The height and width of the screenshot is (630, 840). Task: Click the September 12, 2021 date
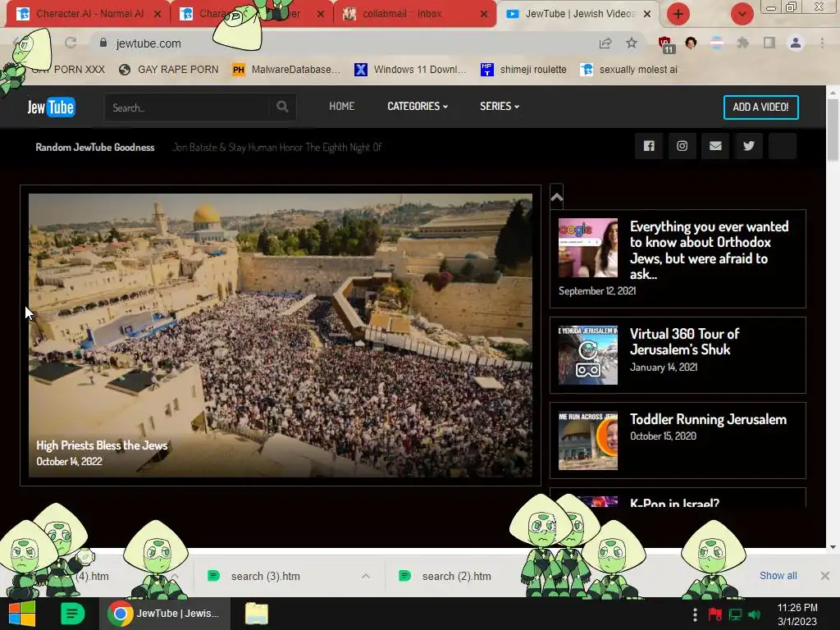pyautogui.click(x=597, y=291)
